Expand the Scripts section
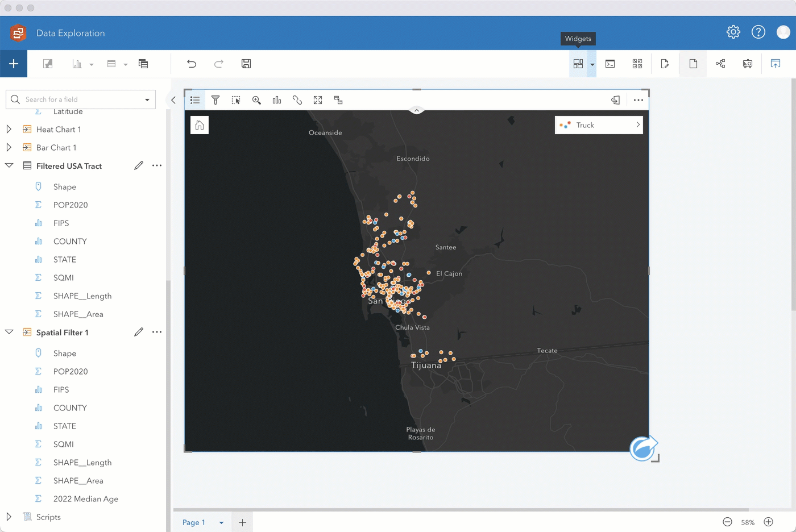The height and width of the screenshot is (532, 796). [9, 517]
